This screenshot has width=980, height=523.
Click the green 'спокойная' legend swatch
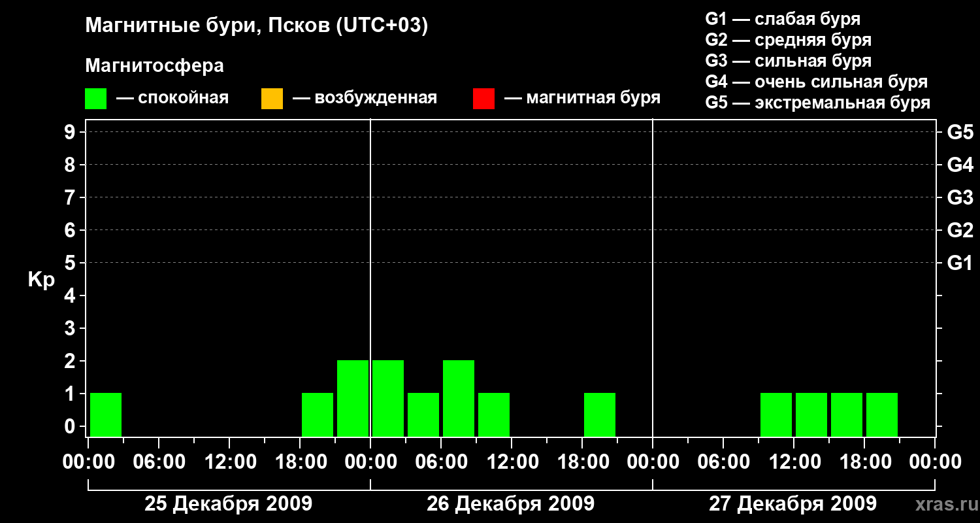[x=96, y=99]
